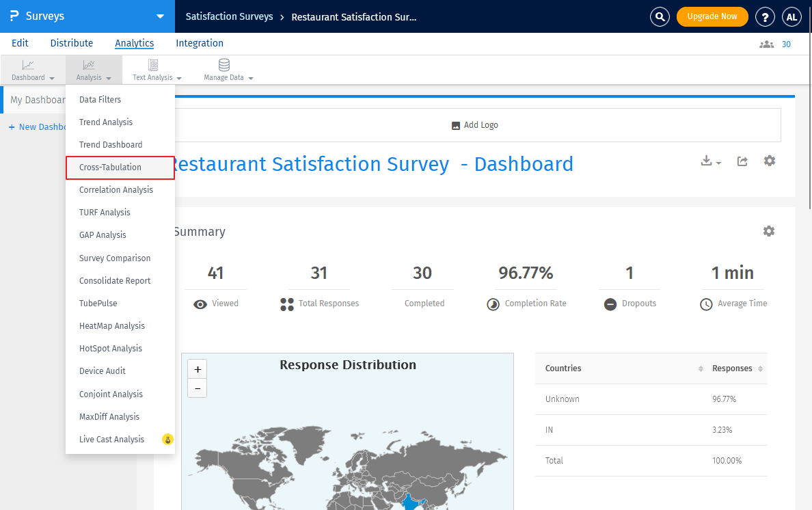812x510 pixels.
Task: Open Summary section settings gear
Action: click(769, 231)
